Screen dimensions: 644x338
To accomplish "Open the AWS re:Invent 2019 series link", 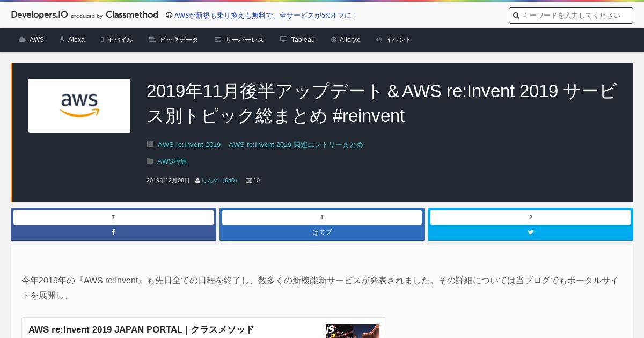I will pyautogui.click(x=189, y=145).
